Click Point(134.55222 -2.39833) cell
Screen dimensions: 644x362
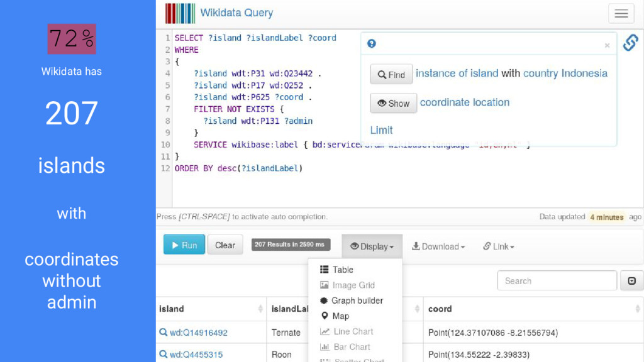[479, 354]
